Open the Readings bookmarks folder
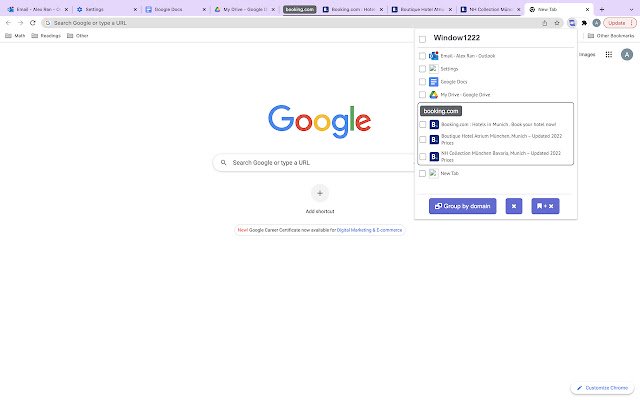This screenshot has width=640, height=400. coord(46,36)
